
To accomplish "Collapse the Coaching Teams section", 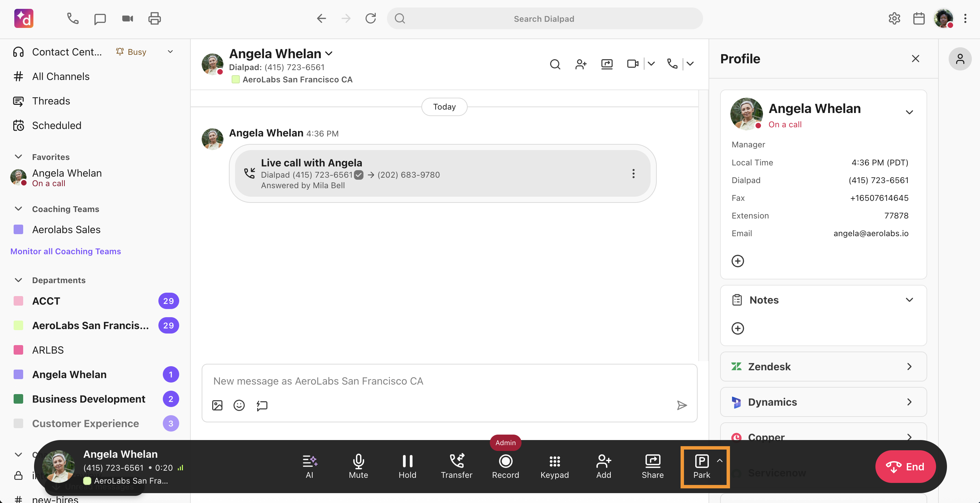I will point(18,209).
